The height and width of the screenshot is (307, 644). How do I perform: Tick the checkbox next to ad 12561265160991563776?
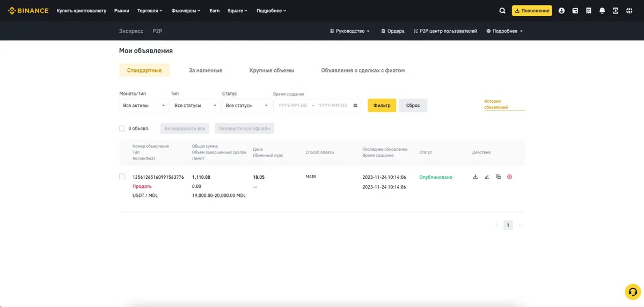(122, 177)
